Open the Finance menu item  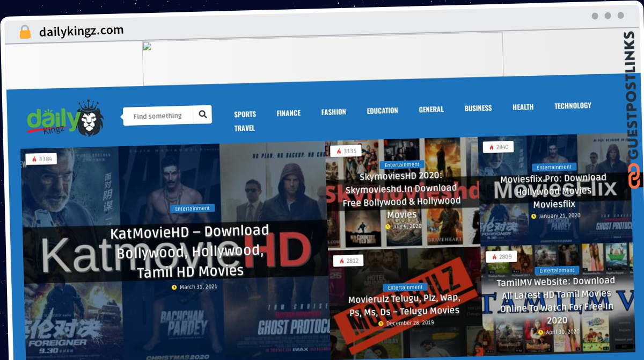tap(289, 113)
